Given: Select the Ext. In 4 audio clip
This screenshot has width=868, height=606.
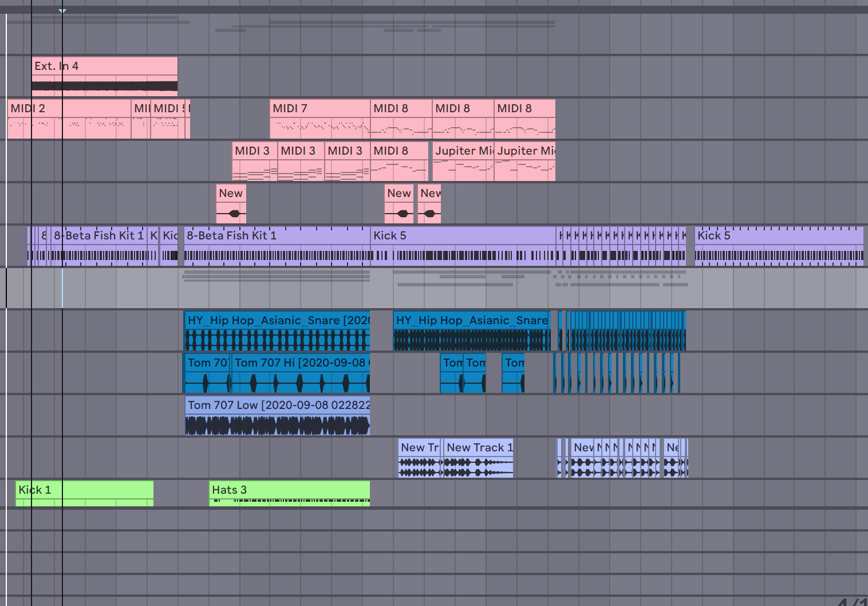Looking at the screenshot, I should [104, 76].
